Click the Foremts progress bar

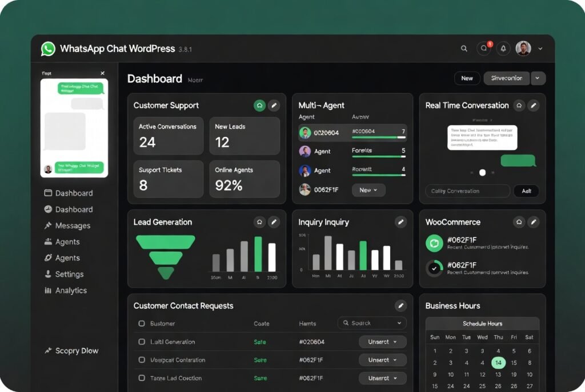tap(378, 156)
